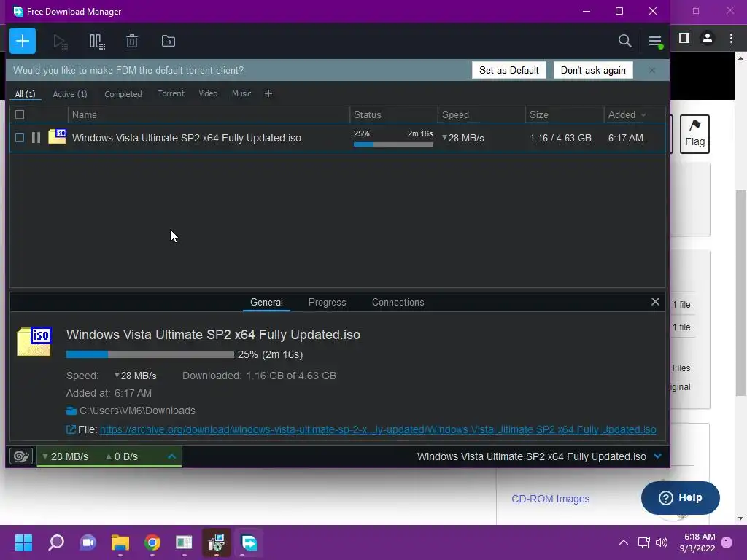Screen dimensions: 747x560
Task: Open the CD-ROM Images link
Action: (550, 499)
